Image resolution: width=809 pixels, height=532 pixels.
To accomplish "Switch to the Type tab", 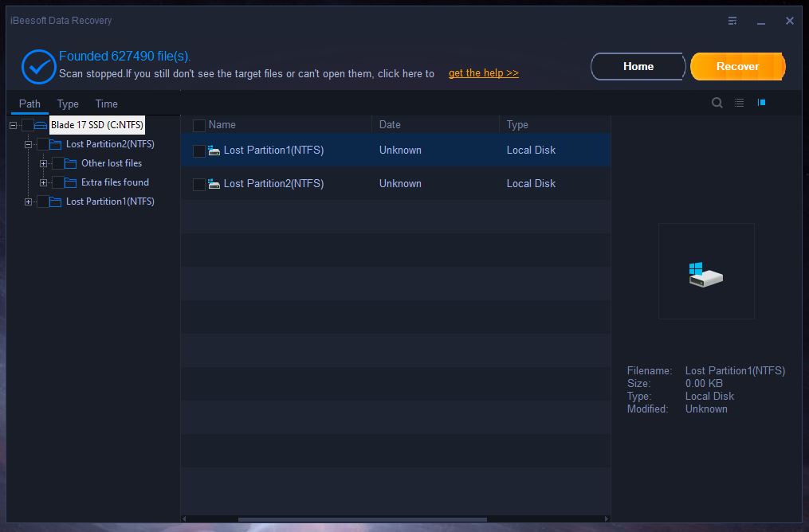I will [x=68, y=104].
